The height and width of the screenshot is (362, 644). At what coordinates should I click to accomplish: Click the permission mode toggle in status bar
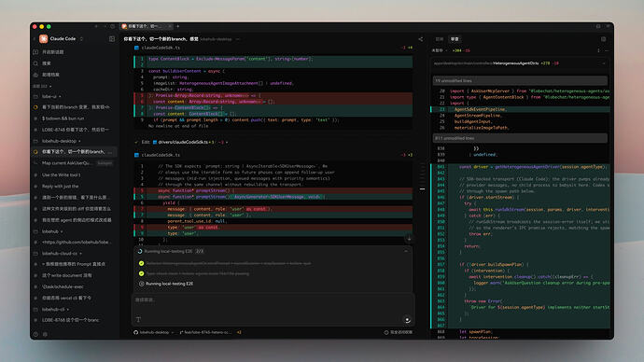(398, 332)
